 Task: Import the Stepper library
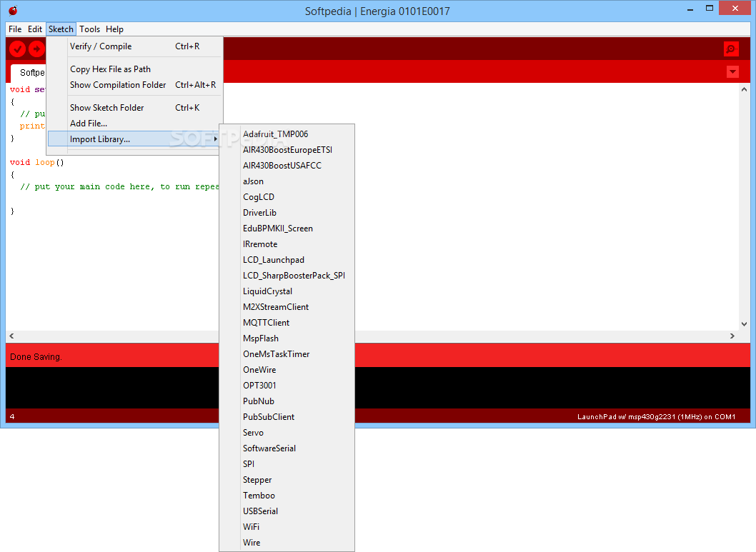tap(287, 480)
